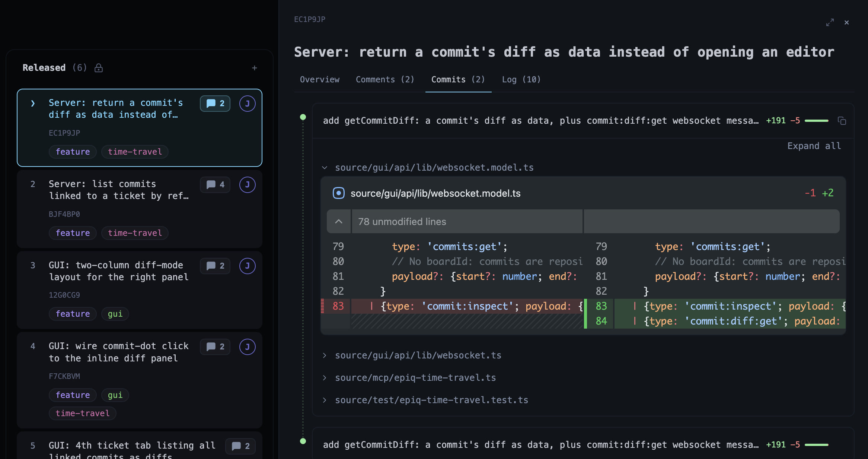Click second commit's change ratio bar
868x459 pixels.
coord(817,445)
